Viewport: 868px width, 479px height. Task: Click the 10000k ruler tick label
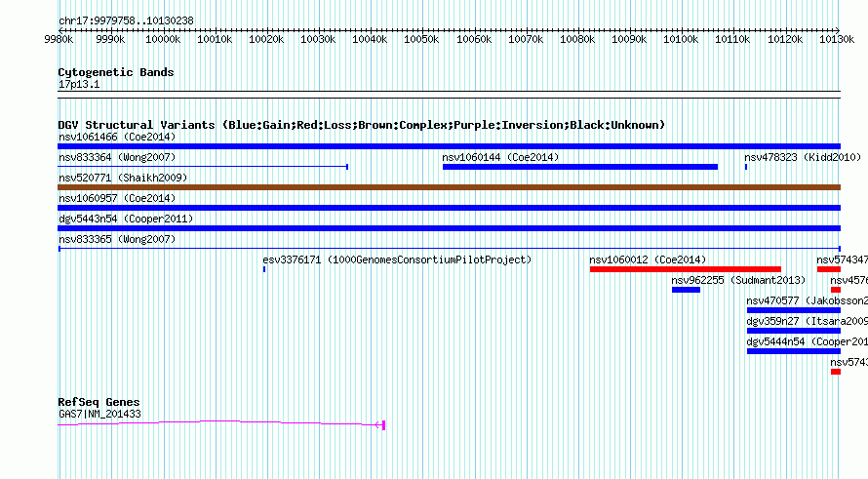click(163, 39)
